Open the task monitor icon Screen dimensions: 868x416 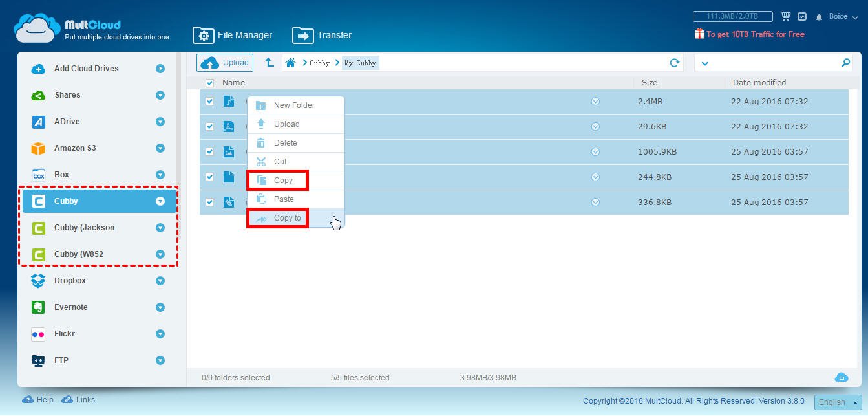pyautogui.click(x=802, y=16)
